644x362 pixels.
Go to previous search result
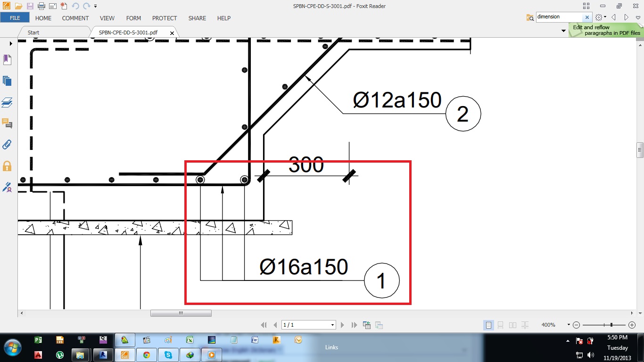pyautogui.click(x=614, y=17)
